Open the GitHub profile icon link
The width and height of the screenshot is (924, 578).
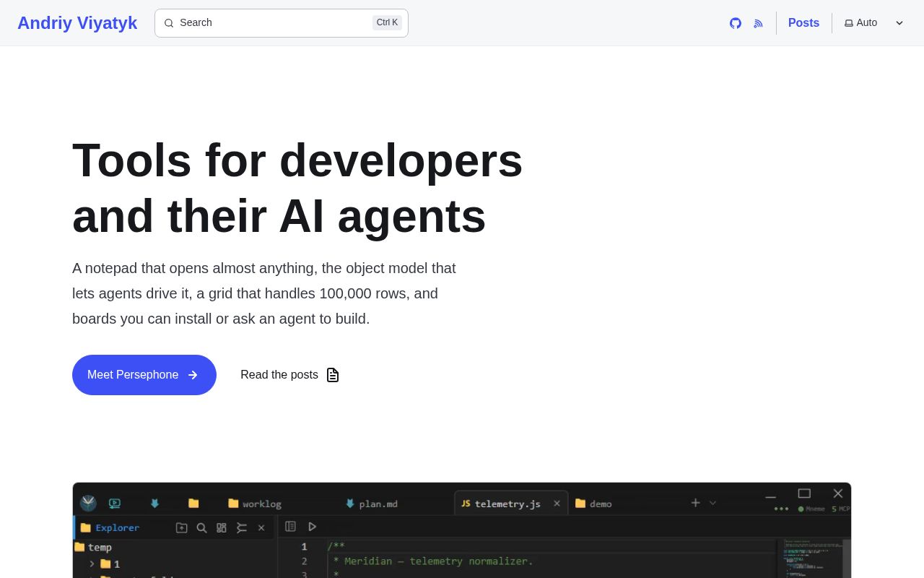(736, 23)
